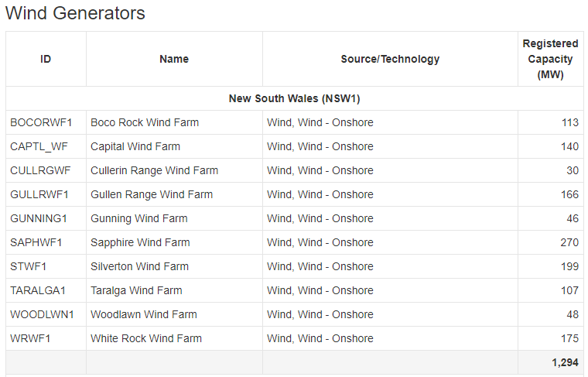The height and width of the screenshot is (377, 588).
Task: Select Woodlawn Wind Farm name
Action: coord(144,314)
